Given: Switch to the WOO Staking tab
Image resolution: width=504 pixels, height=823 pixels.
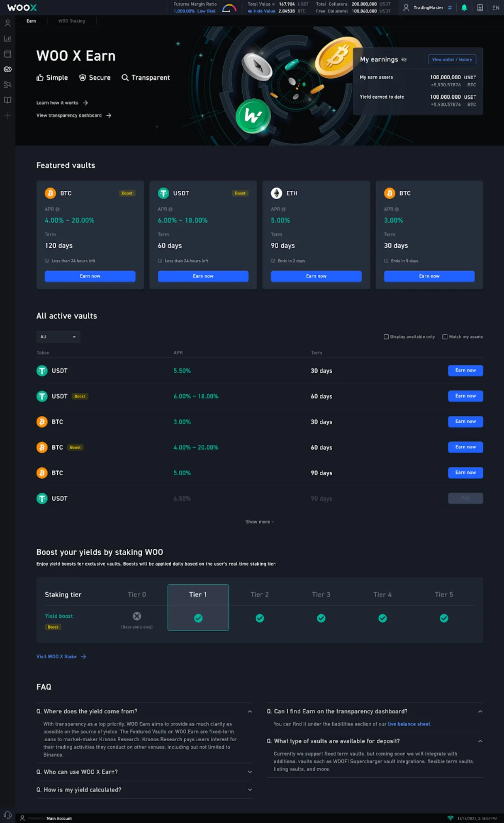Looking at the screenshot, I should pos(71,21).
